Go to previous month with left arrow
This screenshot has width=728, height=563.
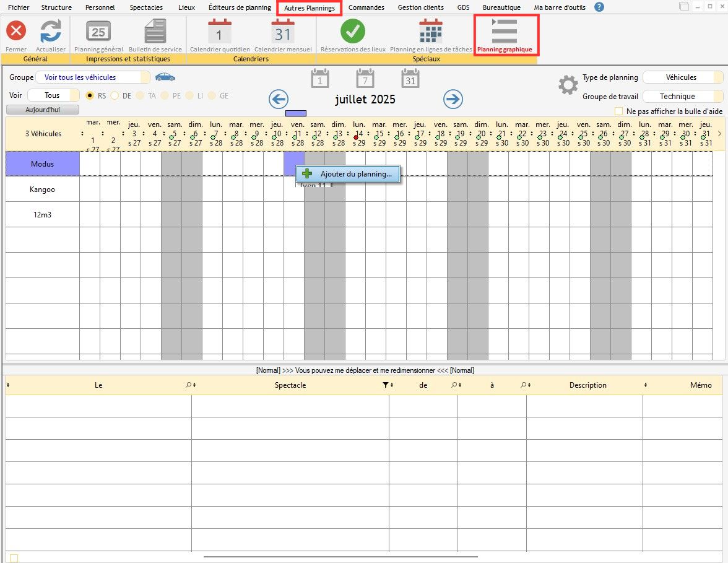click(x=279, y=99)
